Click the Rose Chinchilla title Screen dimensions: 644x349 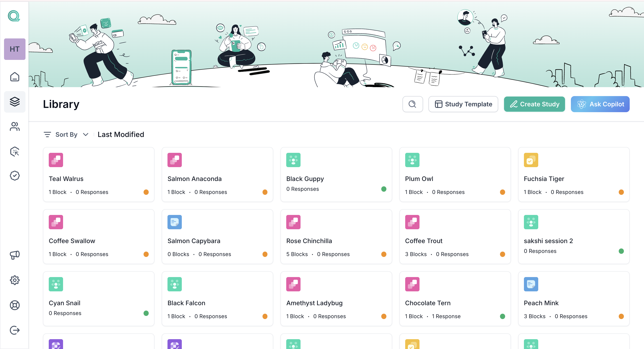tap(309, 241)
